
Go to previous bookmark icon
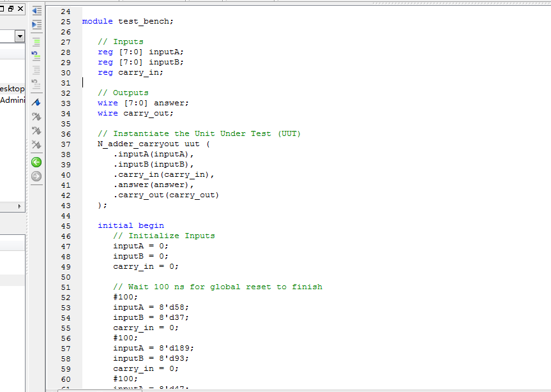(x=36, y=130)
